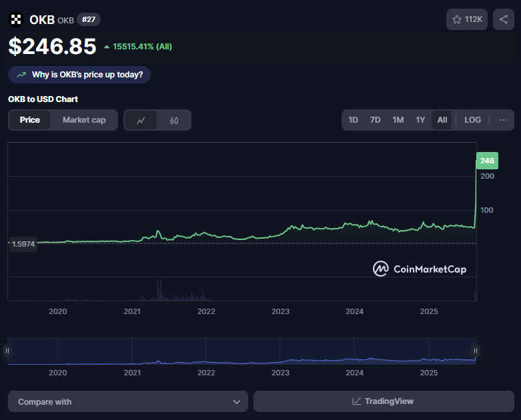Grab the left range slider handle
Screen dimensions: 521x420
coord(7,351)
